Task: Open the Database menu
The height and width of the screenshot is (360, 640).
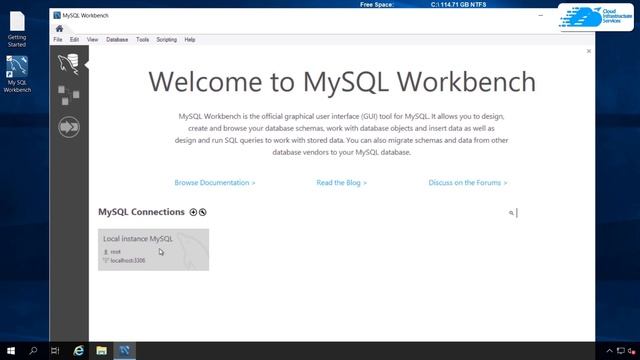Action: click(117, 40)
